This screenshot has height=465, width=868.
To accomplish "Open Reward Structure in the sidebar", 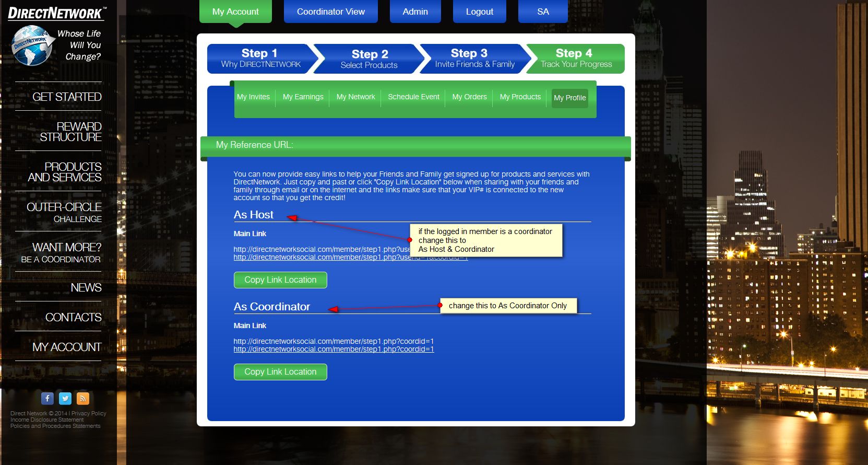I will point(70,132).
